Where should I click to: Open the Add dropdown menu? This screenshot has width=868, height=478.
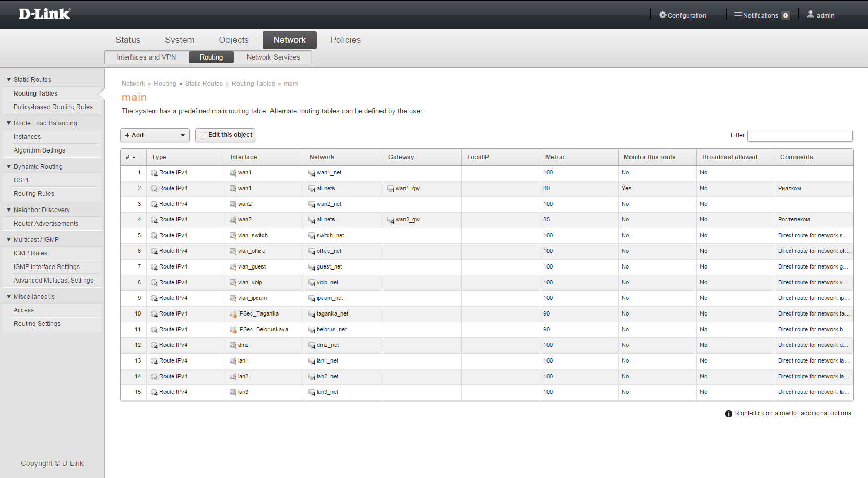155,135
